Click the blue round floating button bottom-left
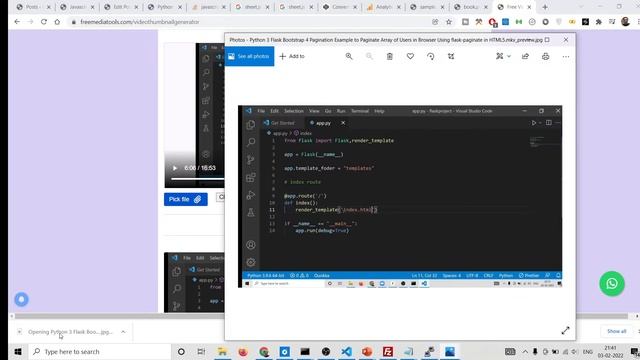The width and height of the screenshot is (640, 360). point(22,299)
